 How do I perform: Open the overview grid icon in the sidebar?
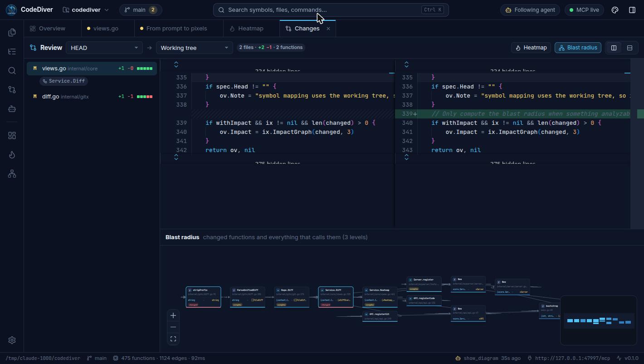(12, 136)
